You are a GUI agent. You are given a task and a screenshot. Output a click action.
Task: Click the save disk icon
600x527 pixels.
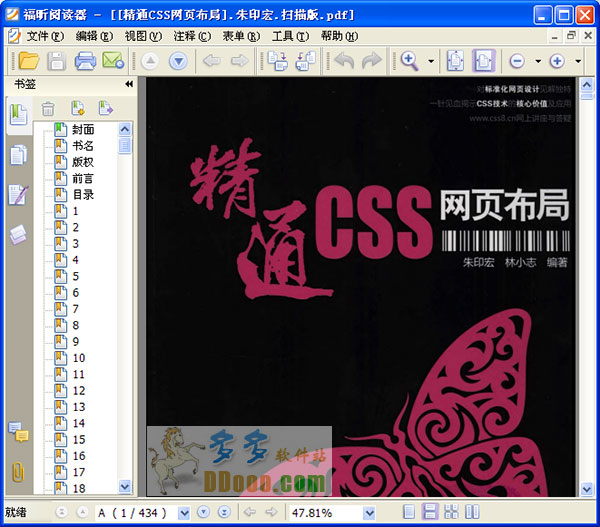[x=57, y=61]
